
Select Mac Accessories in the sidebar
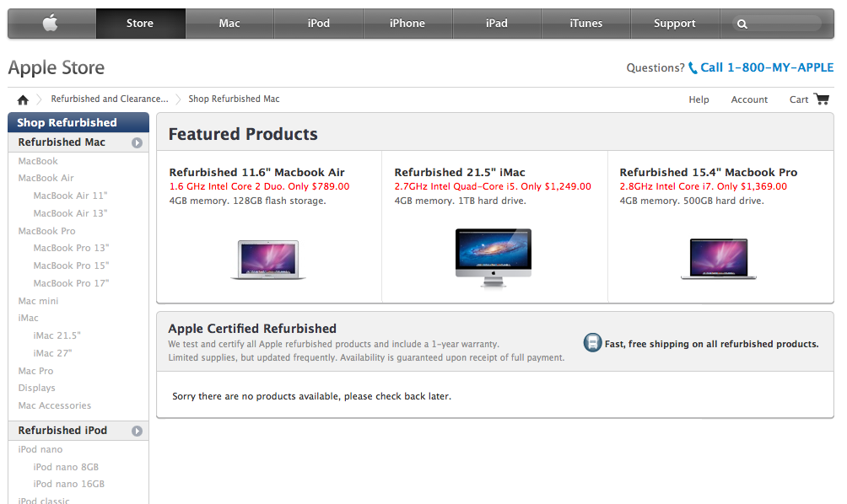55,405
